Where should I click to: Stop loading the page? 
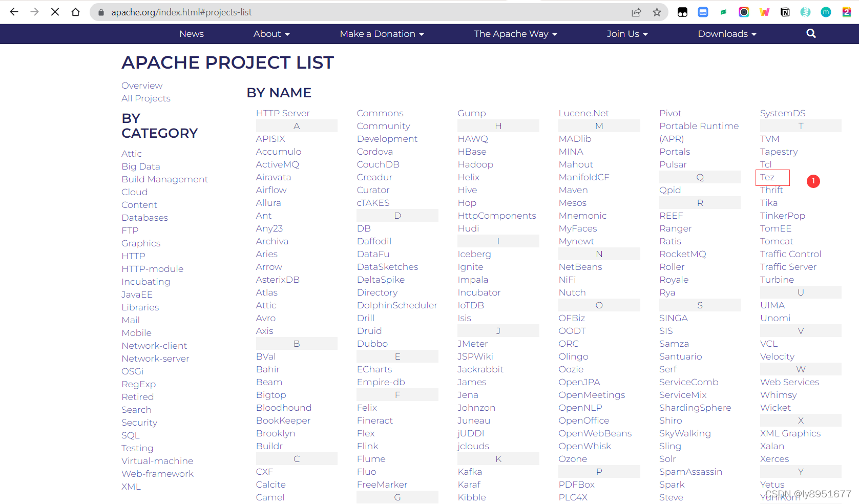55,12
